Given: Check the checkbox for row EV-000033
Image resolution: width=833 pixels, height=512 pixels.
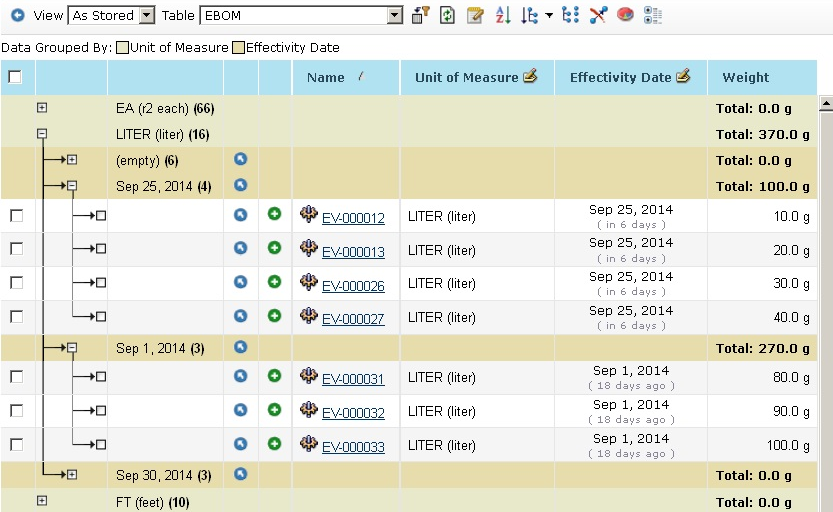Looking at the screenshot, I should click(16, 444).
